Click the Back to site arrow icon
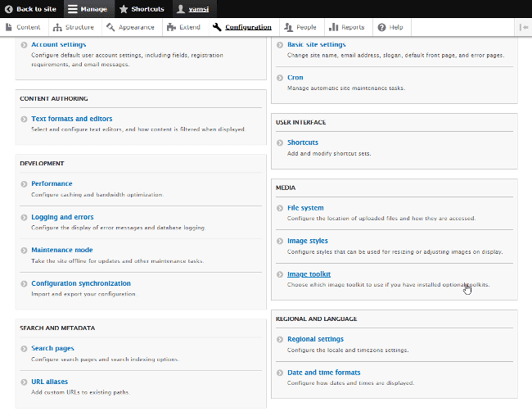 [x=9, y=9]
